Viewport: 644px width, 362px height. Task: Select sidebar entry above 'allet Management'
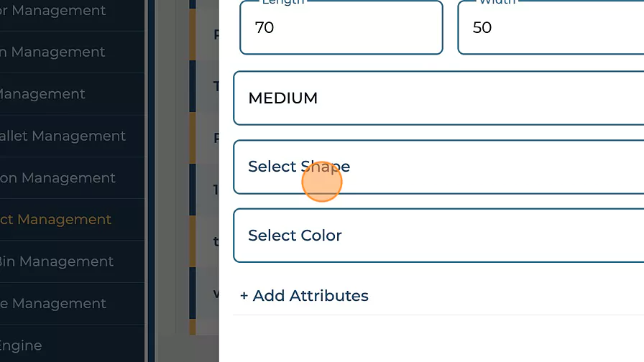pos(43,94)
